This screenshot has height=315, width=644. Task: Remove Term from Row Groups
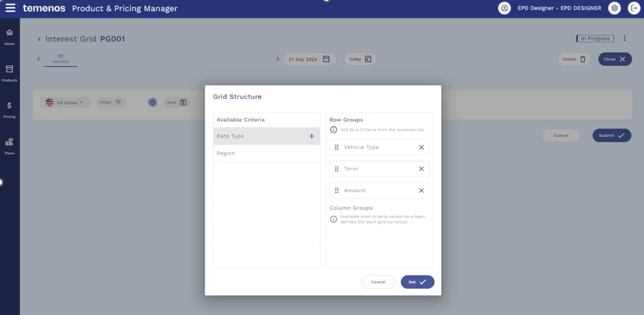[421, 169]
